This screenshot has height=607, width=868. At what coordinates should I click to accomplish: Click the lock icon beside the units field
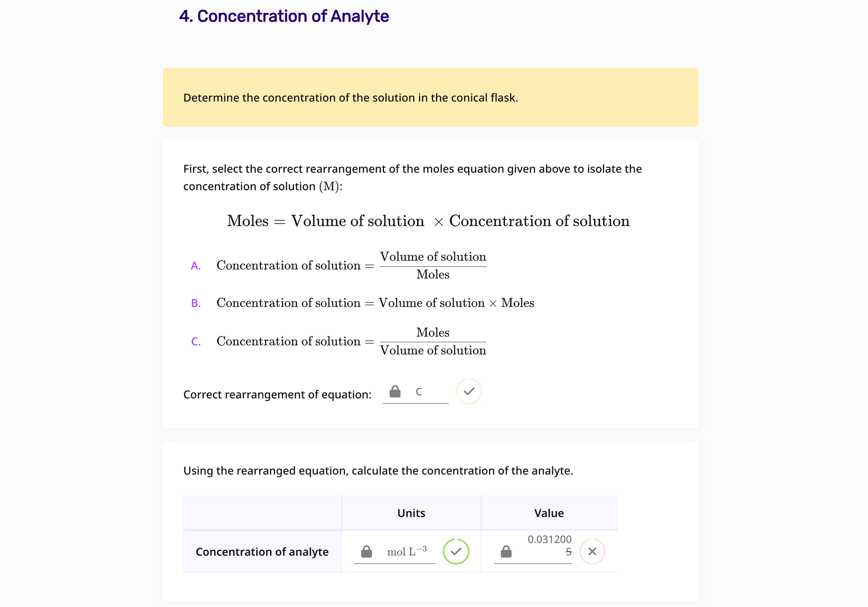point(366,551)
